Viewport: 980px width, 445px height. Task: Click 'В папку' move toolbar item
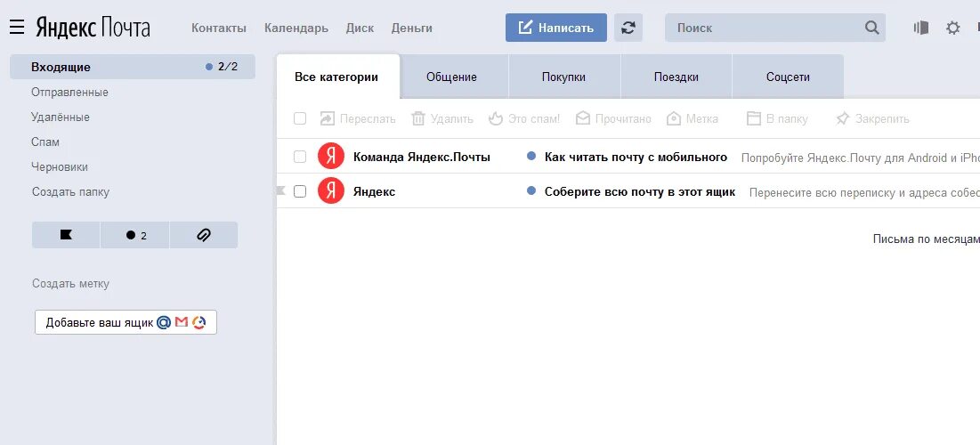[777, 118]
